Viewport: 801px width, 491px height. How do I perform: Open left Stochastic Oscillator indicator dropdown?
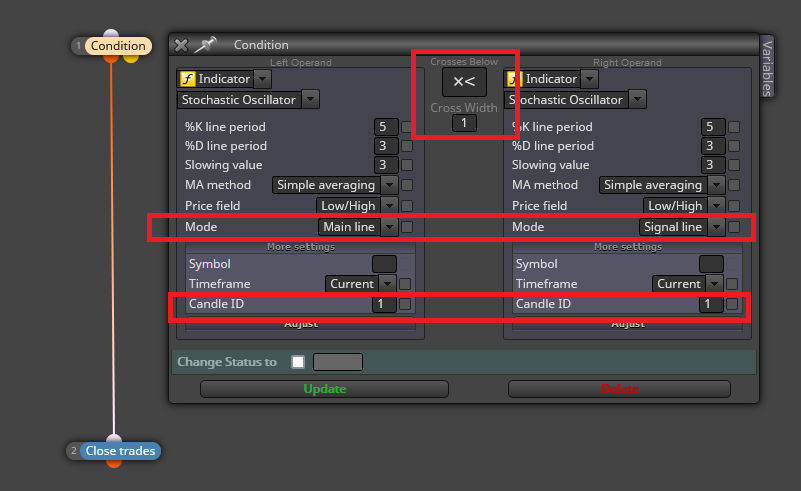tap(311, 100)
